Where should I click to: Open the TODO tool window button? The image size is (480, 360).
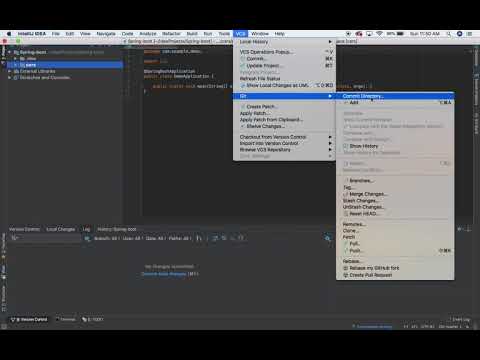pos(93,319)
